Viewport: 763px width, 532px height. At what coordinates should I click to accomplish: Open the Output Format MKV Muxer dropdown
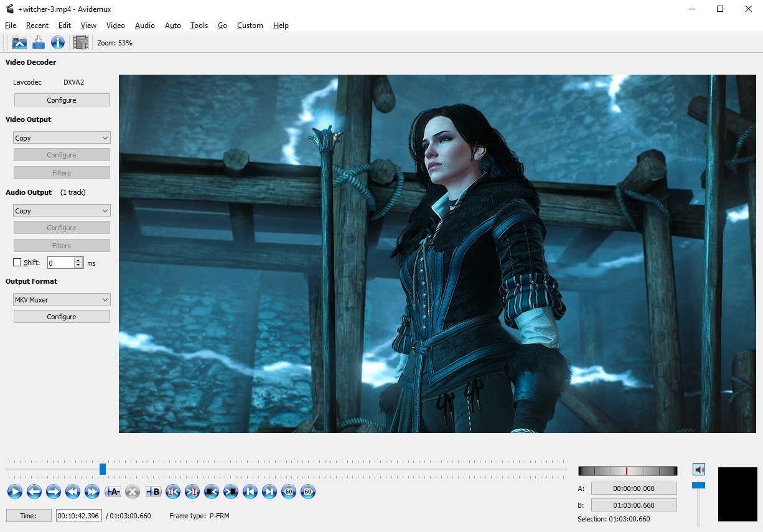click(x=62, y=299)
